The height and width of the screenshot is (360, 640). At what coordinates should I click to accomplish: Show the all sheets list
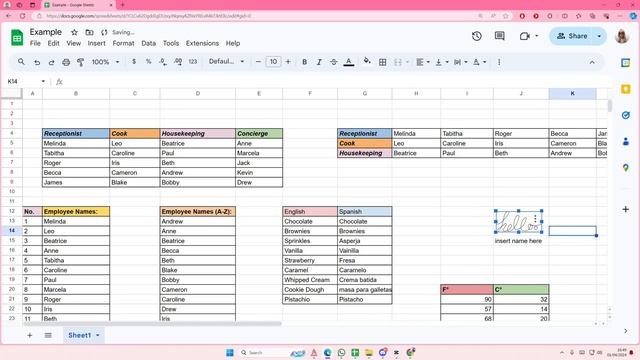point(48,335)
